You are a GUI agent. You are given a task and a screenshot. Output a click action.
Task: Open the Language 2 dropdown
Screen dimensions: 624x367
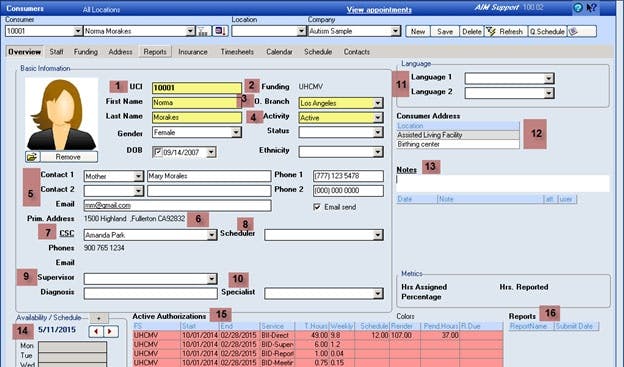[549, 93]
